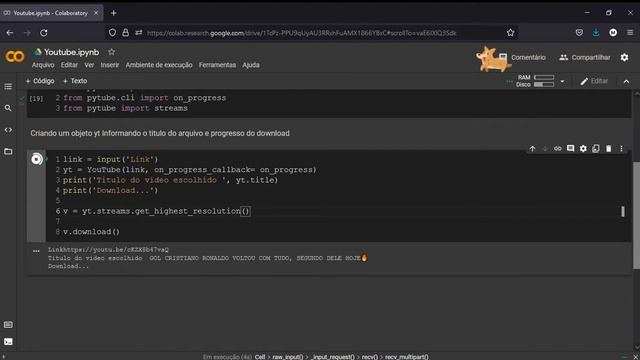The width and height of the screenshot is (640, 360).
Task: Close the Youtube.ipynb browser tab
Action: (x=96, y=13)
